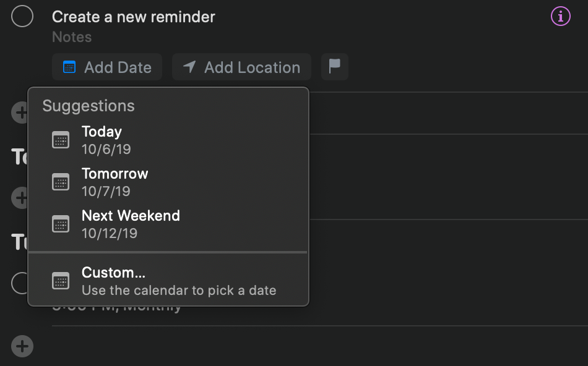Toggle completion circle of the Monthly reminder
Viewport: 588px width, 366px height.
pos(19,283)
